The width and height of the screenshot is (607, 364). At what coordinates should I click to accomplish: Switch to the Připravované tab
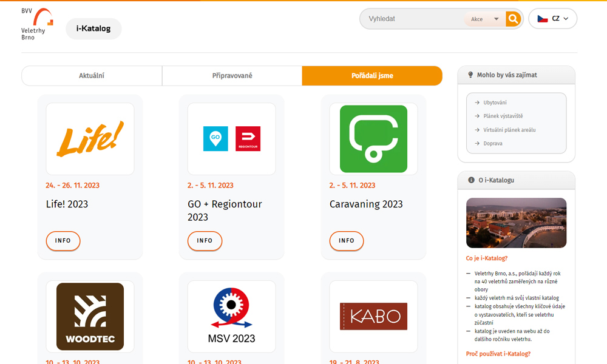232,76
